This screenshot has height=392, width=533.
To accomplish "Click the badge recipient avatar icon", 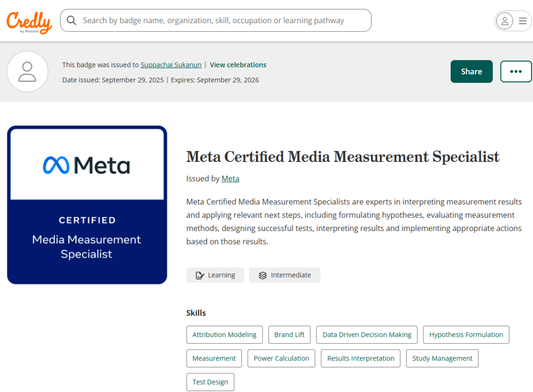I will [x=27, y=72].
